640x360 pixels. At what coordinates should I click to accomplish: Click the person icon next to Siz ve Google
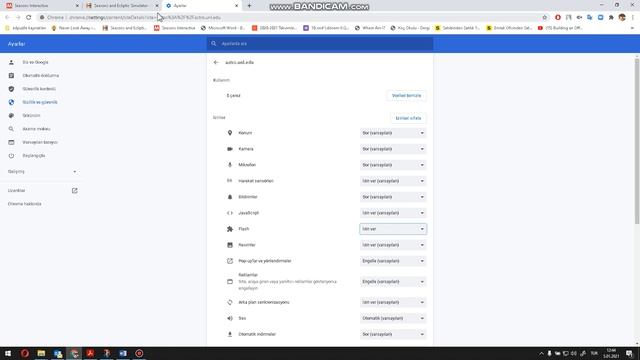(x=11, y=62)
